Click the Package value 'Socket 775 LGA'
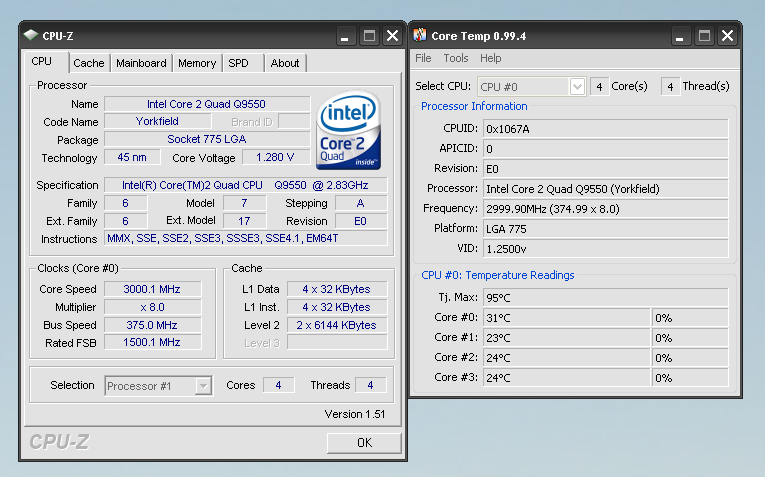 click(207, 139)
